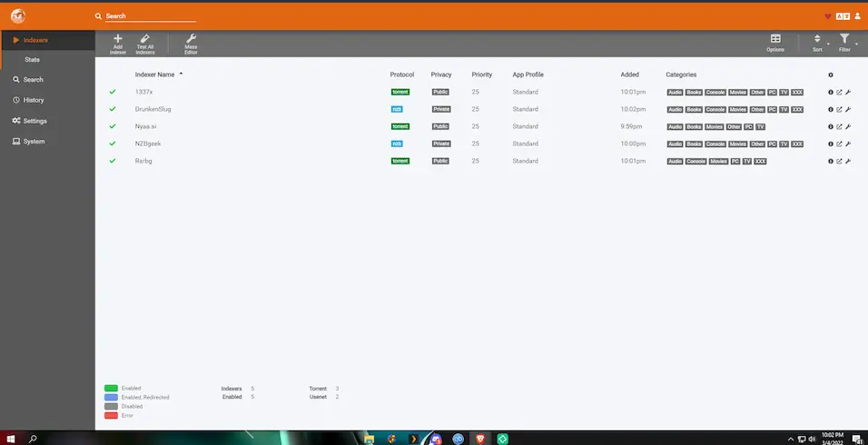Click the green Enabled legend swatch
The height and width of the screenshot is (445, 868).
(x=111, y=388)
